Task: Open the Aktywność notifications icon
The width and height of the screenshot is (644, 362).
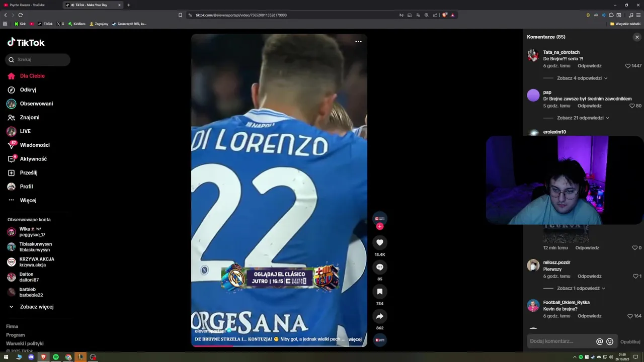Action: click(x=11, y=159)
